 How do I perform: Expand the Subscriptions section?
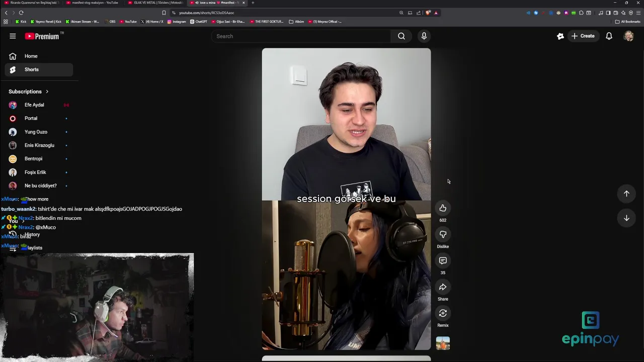[29, 92]
